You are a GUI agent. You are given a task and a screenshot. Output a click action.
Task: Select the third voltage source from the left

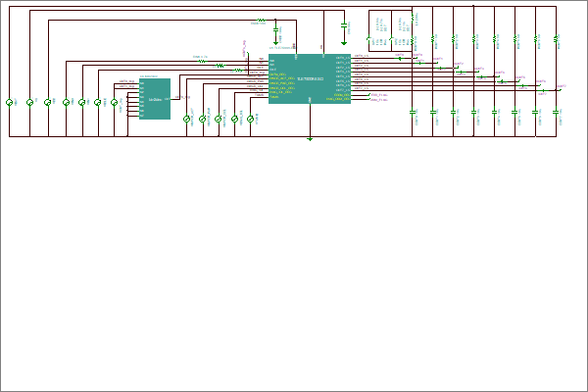(x=48, y=102)
